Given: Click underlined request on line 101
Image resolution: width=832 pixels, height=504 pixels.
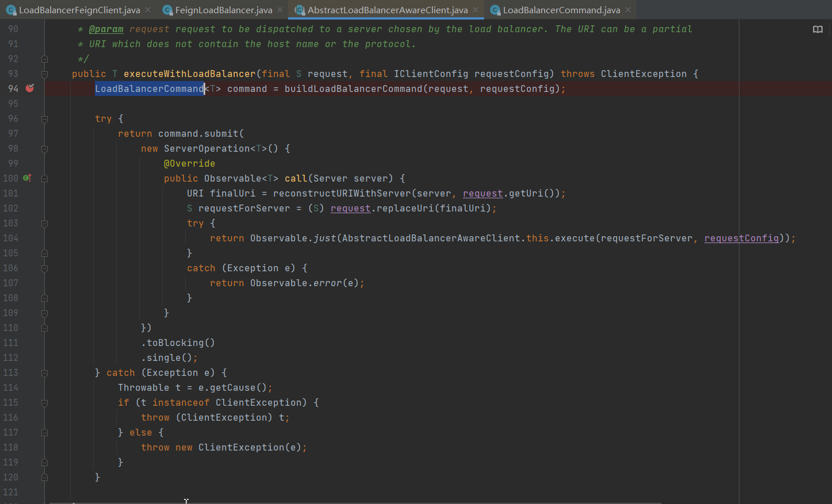Looking at the screenshot, I should (x=483, y=193).
